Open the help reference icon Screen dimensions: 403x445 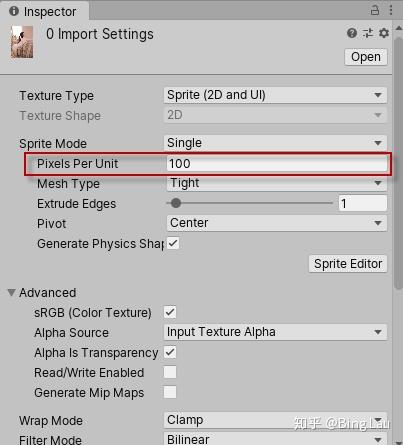(x=352, y=33)
